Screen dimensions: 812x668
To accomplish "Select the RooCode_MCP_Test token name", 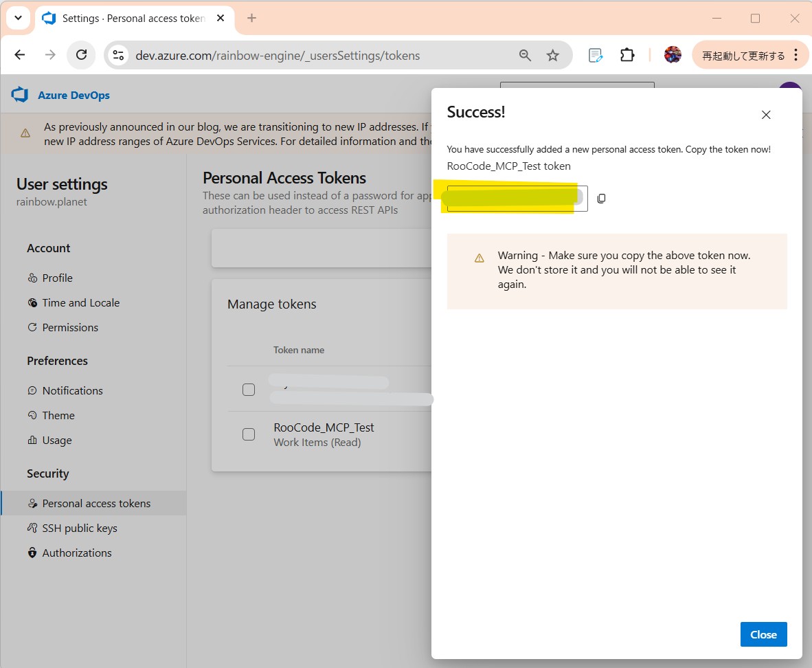I will pyautogui.click(x=324, y=427).
